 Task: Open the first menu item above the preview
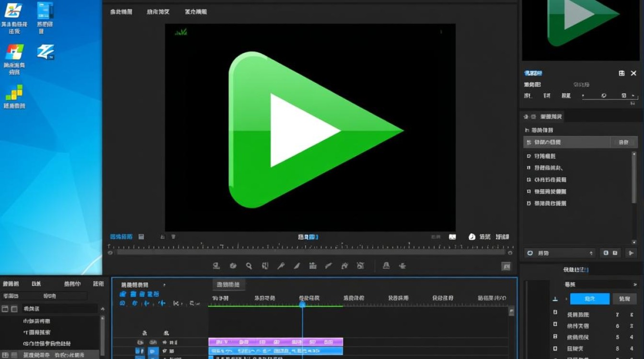[121, 12]
